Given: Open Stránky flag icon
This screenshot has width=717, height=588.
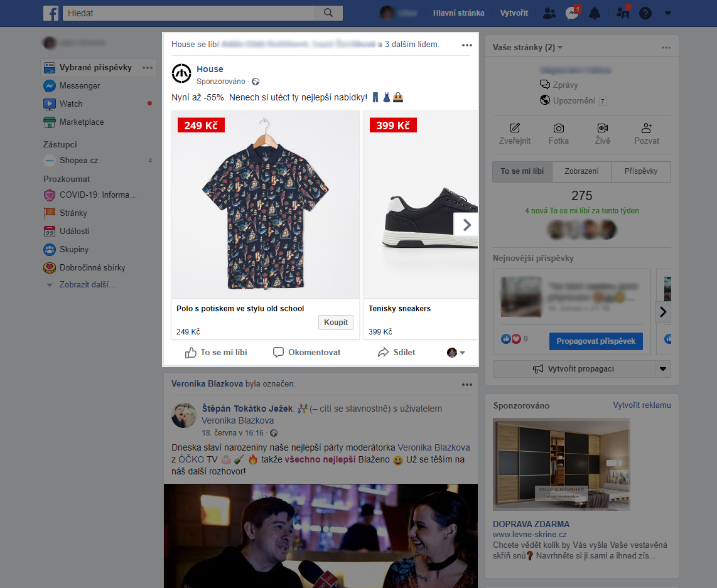Looking at the screenshot, I should [50, 213].
